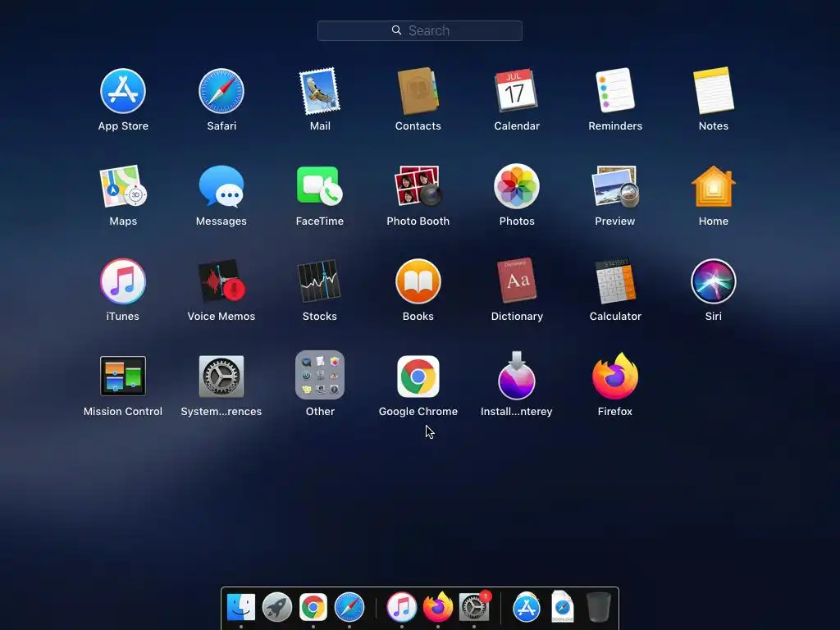Click the Launchpad rocket in the Dock

click(277, 607)
